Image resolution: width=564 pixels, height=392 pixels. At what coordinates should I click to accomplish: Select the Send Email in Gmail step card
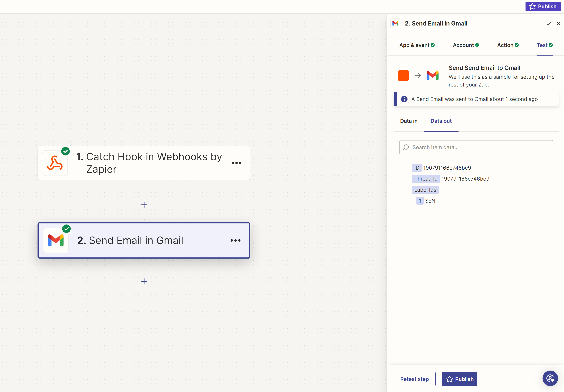(144, 240)
